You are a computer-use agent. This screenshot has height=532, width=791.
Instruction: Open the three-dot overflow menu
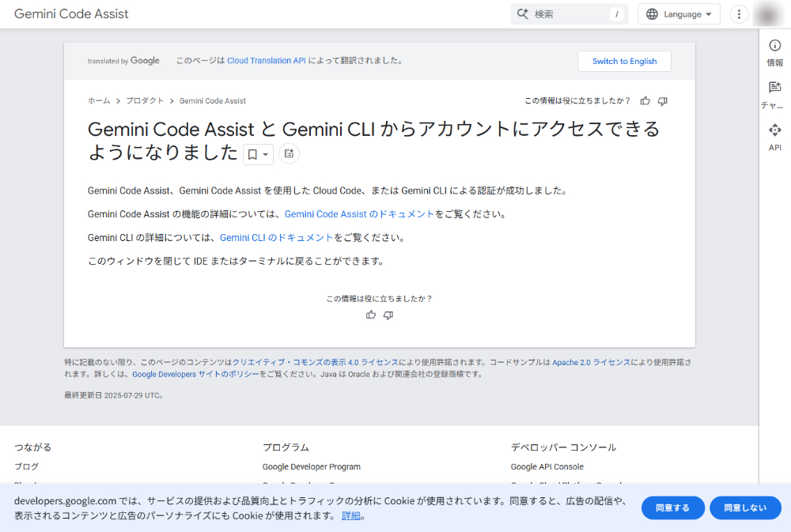click(739, 14)
